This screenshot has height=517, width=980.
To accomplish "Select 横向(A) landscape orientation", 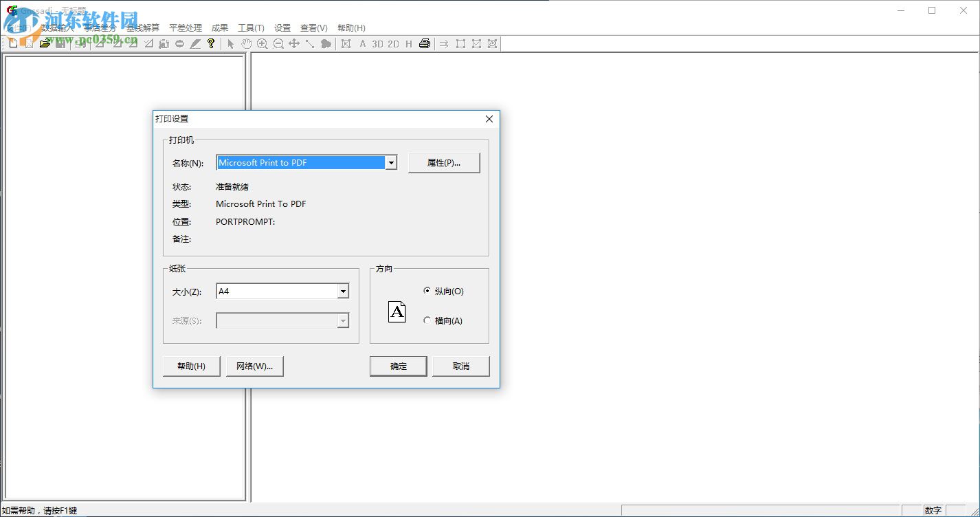I will [x=443, y=320].
